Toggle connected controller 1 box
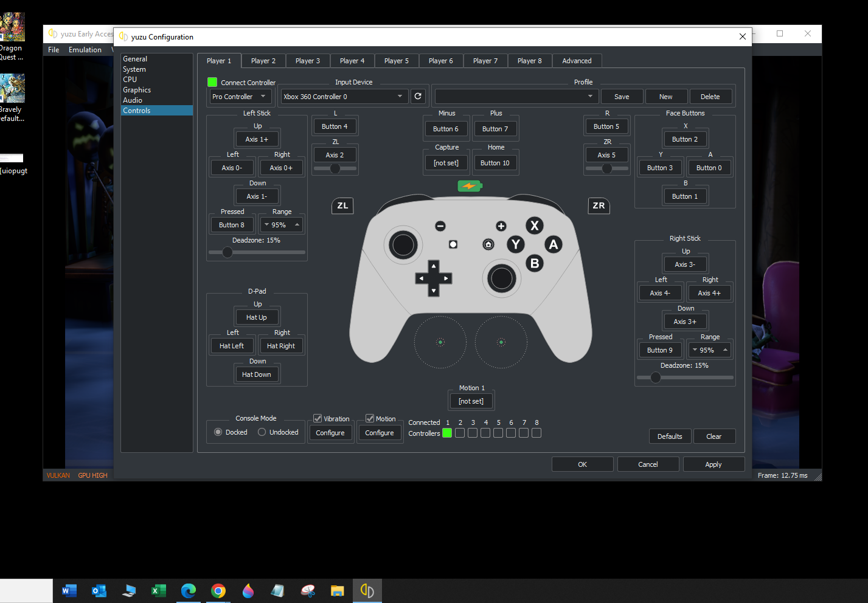 447,433
